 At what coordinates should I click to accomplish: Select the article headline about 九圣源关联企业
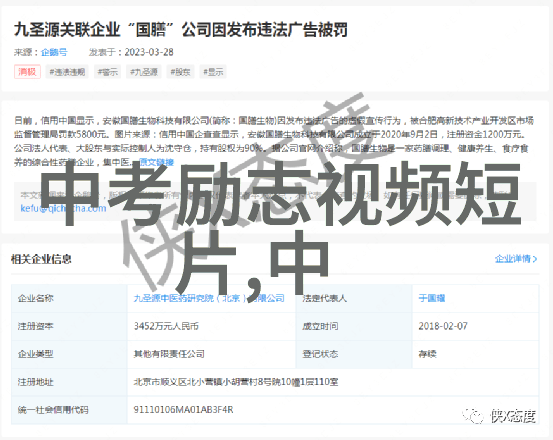tap(181, 30)
